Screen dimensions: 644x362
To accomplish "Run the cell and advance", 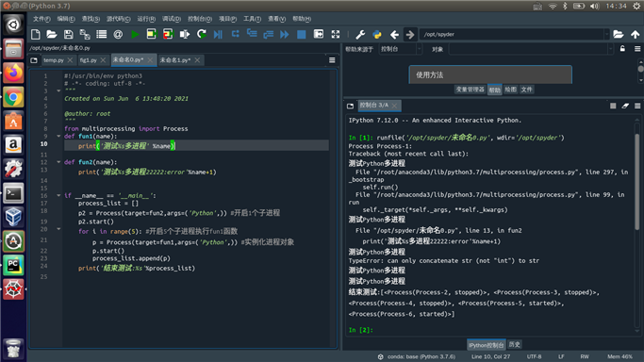I will [x=168, y=35].
